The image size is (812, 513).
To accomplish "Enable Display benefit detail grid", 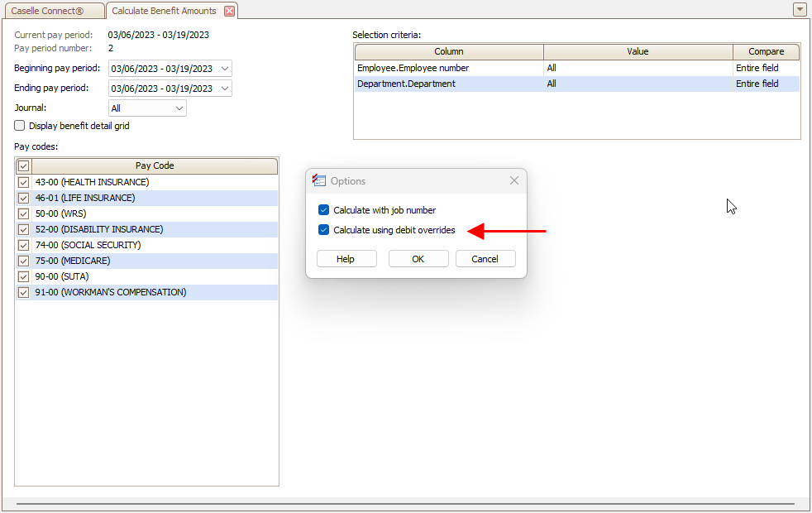I will click(20, 126).
